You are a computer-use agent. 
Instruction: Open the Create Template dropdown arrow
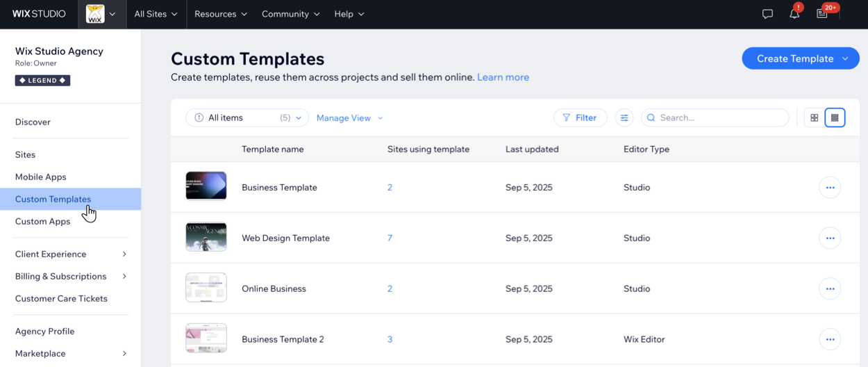click(845, 59)
